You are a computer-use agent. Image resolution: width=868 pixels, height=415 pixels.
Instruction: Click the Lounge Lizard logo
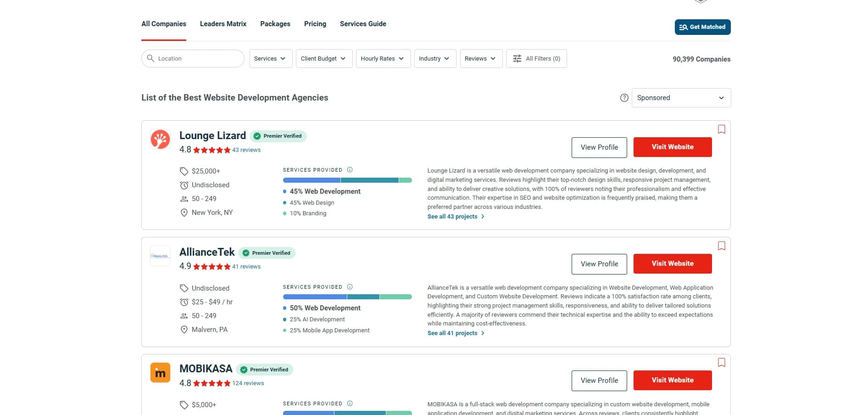160,140
